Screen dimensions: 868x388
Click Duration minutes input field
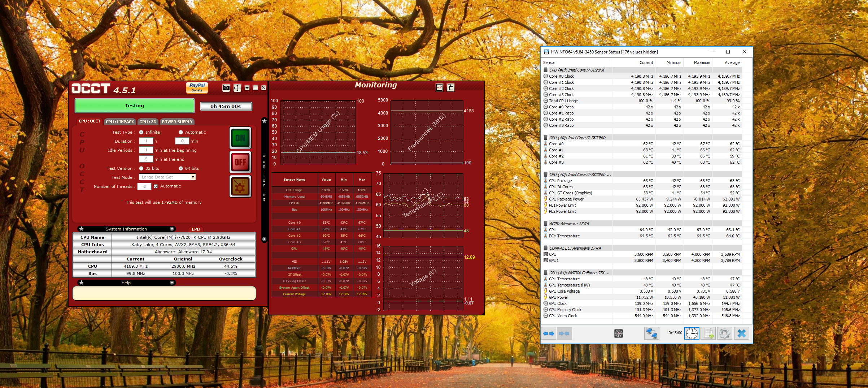pos(182,141)
